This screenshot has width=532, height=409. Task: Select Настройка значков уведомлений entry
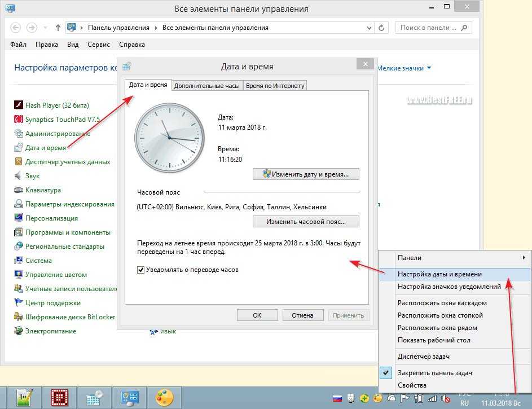(455, 287)
